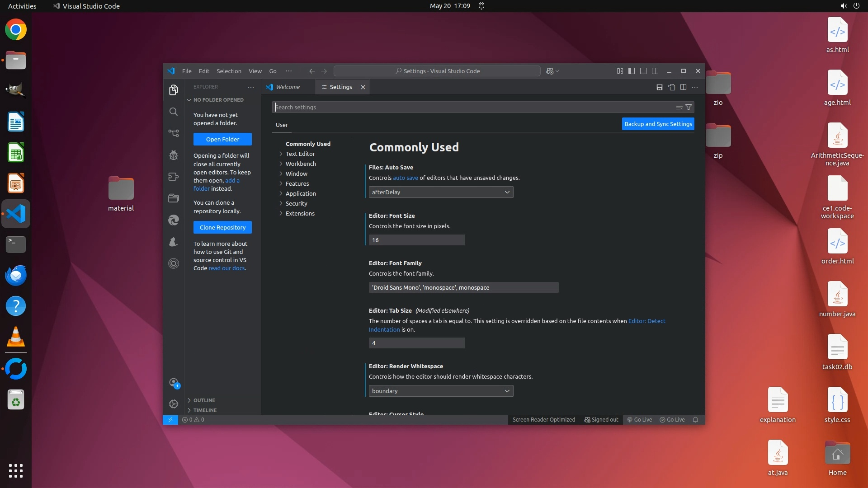Expand the Text Editor settings category
This screenshot has height=488, width=868.
[300, 154]
